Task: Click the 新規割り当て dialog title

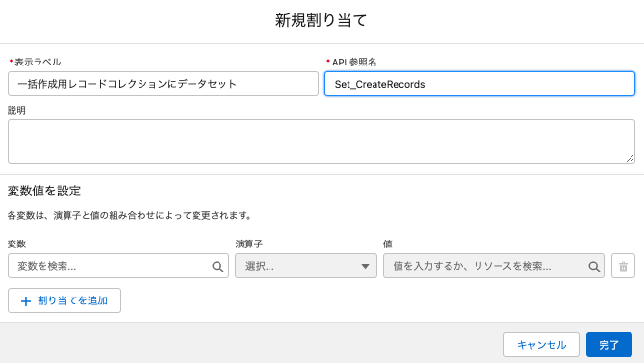Action: click(322, 20)
